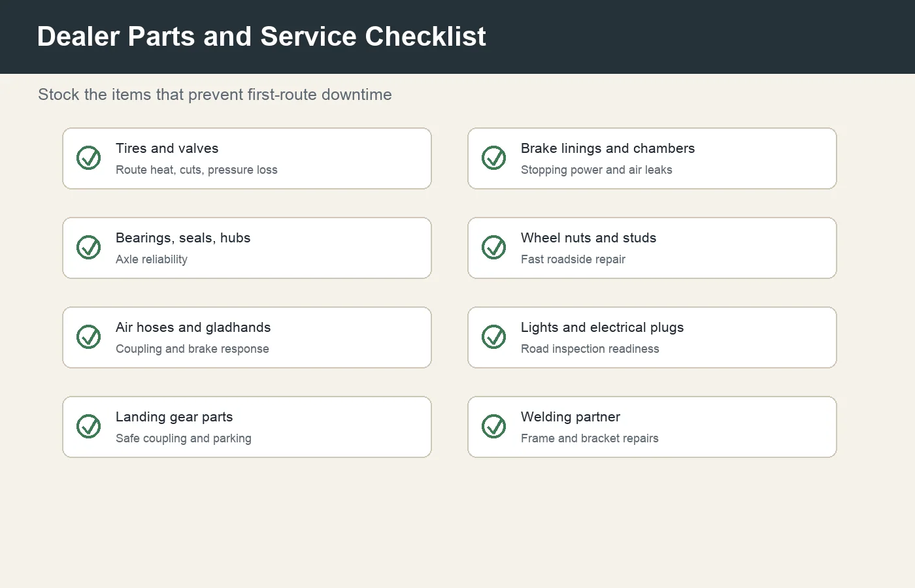Screen dimensions: 915x588
Task: Click the checkmark icon beside Brake linings and chambers
Action: click(x=494, y=158)
